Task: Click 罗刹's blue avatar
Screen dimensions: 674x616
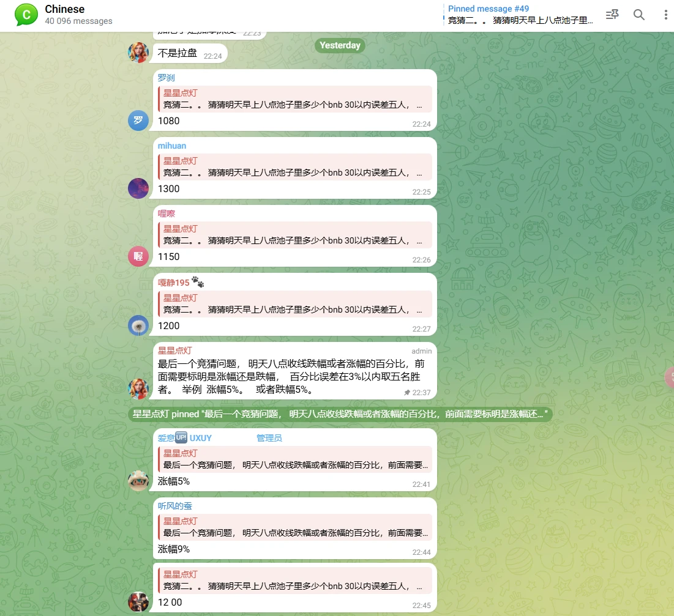Action: tap(138, 120)
